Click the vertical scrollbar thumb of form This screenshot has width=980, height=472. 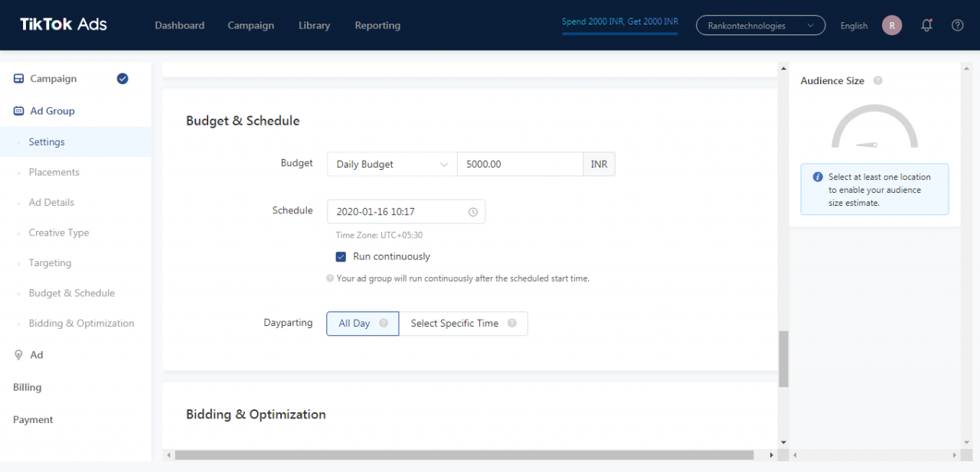783,359
